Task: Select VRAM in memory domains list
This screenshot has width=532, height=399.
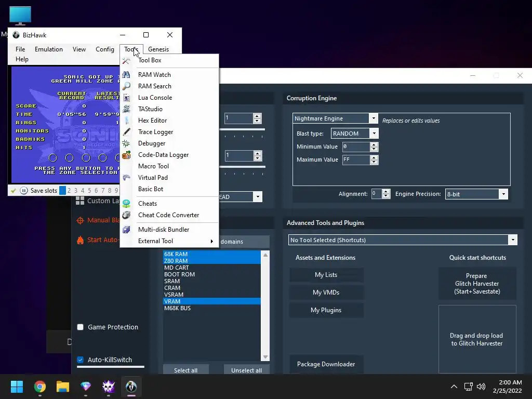Action: click(212, 301)
